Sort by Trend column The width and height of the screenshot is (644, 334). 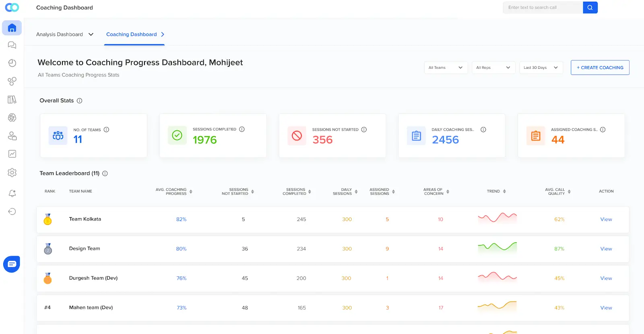504,192
